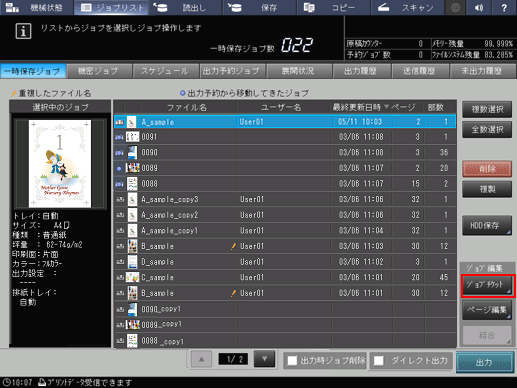Open the 読出し recall screen
This screenshot has height=388, width=517.
(x=186, y=7)
